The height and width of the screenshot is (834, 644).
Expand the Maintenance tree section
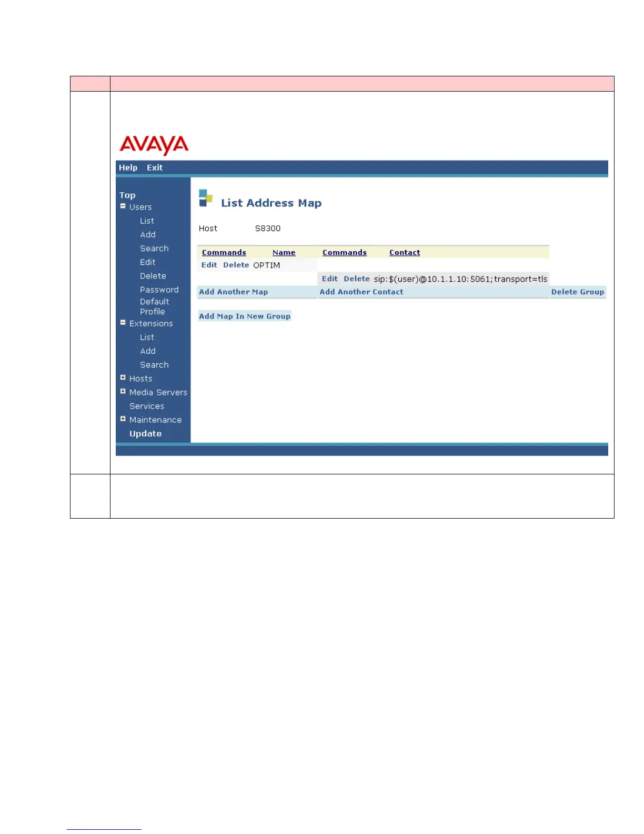coord(123,419)
